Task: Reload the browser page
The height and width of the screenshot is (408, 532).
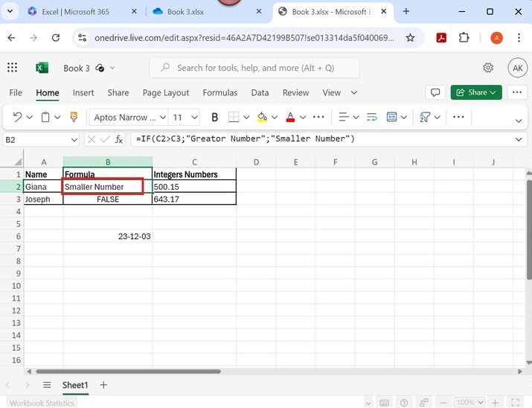Action: pos(56,38)
